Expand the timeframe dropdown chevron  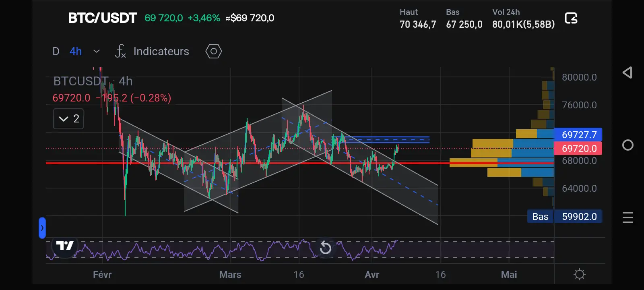point(97,51)
